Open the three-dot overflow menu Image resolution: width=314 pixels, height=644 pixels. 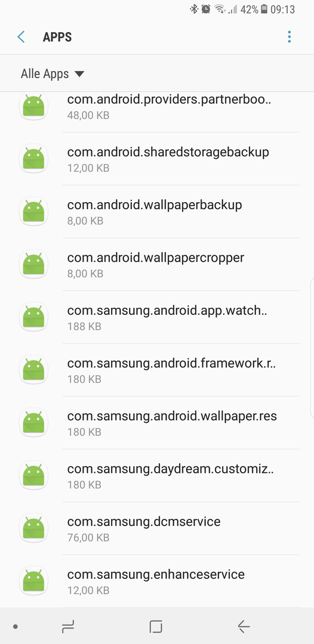pos(290,37)
